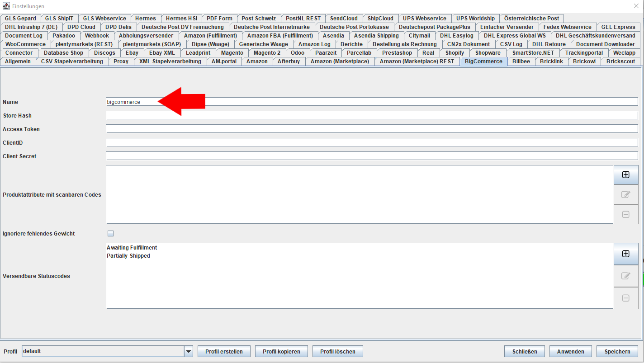
Task: Open the Afterbuy tab
Action: click(x=289, y=61)
